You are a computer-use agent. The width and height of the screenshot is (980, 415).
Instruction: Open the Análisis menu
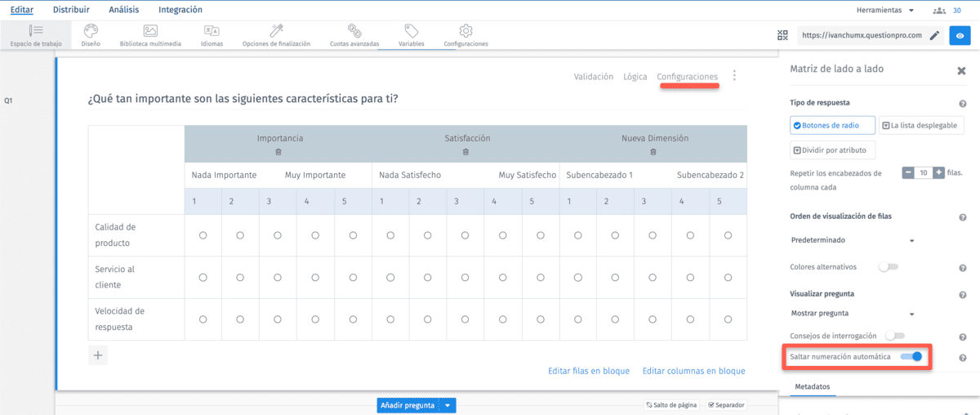[124, 10]
